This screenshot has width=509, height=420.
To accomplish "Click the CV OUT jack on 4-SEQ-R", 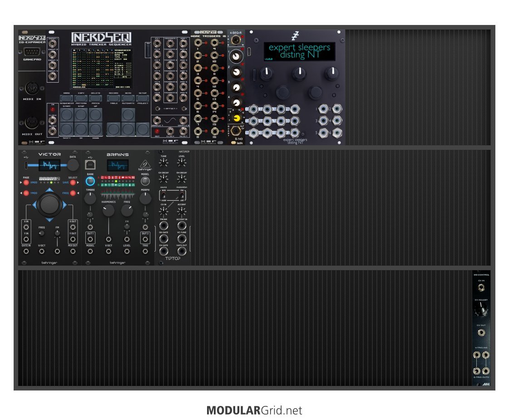I will click(x=236, y=131).
